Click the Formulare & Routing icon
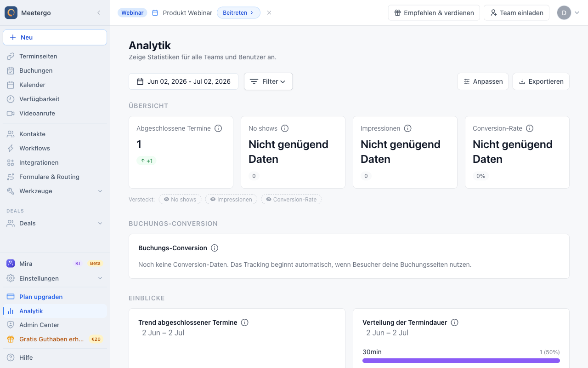The image size is (588, 368). (x=11, y=177)
